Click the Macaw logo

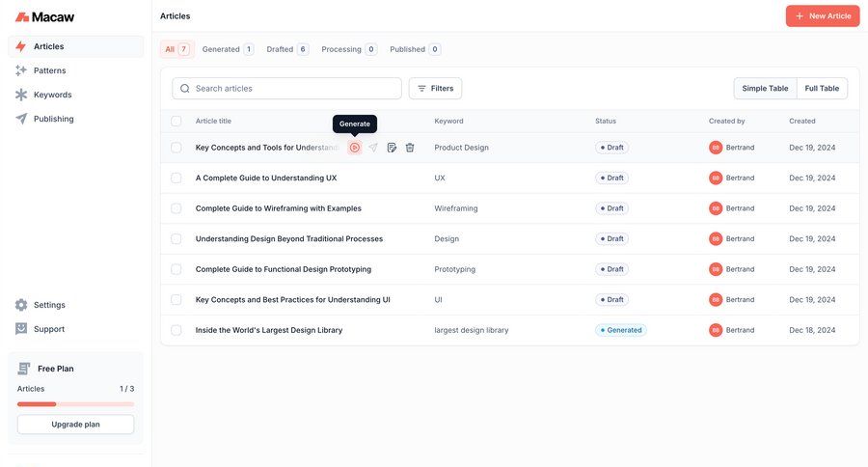click(x=44, y=17)
